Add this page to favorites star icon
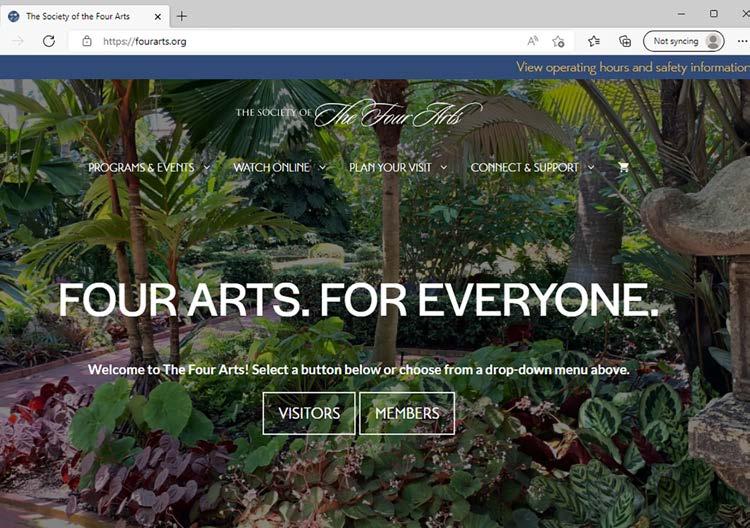Image resolution: width=750 pixels, height=528 pixels. click(558, 42)
